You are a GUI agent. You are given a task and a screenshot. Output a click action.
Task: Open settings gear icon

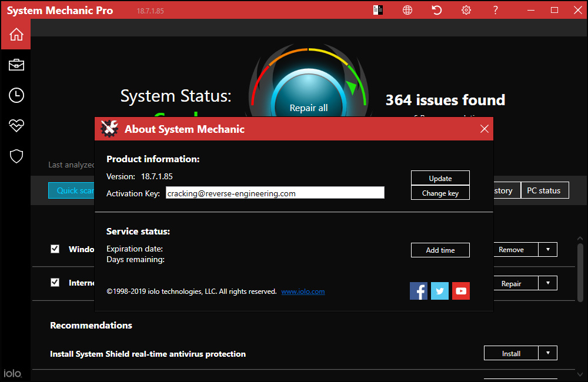coord(466,10)
